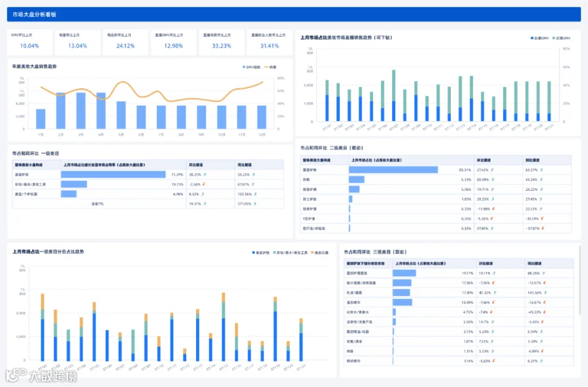This screenshot has height=387, width=588.
Task: Click the green up arrow beside 571.95%
Action: pyautogui.click(x=255, y=204)
